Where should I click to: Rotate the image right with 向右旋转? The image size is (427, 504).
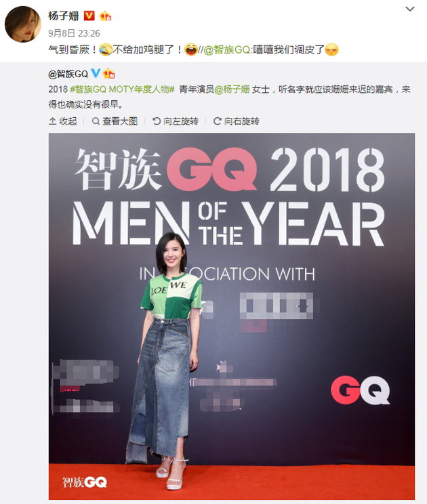point(237,121)
